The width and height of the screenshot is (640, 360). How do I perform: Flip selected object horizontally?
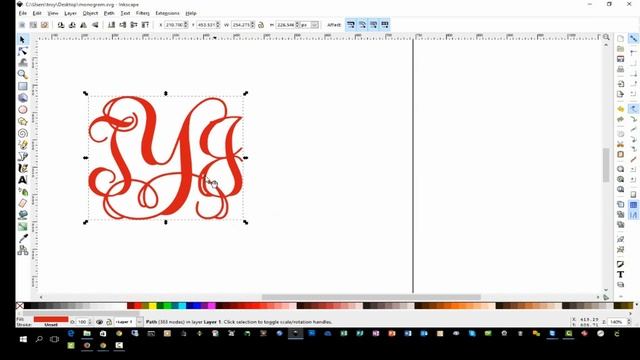click(84, 25)
